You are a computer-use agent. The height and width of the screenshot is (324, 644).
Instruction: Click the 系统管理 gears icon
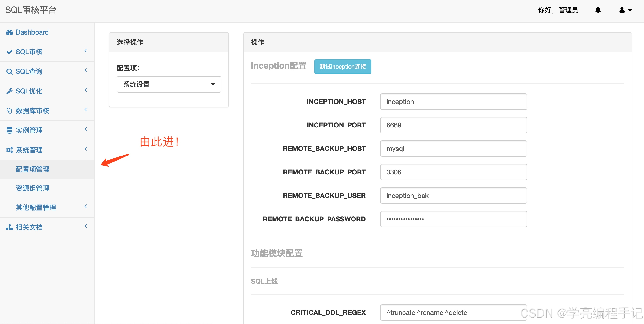click(10, 150)
